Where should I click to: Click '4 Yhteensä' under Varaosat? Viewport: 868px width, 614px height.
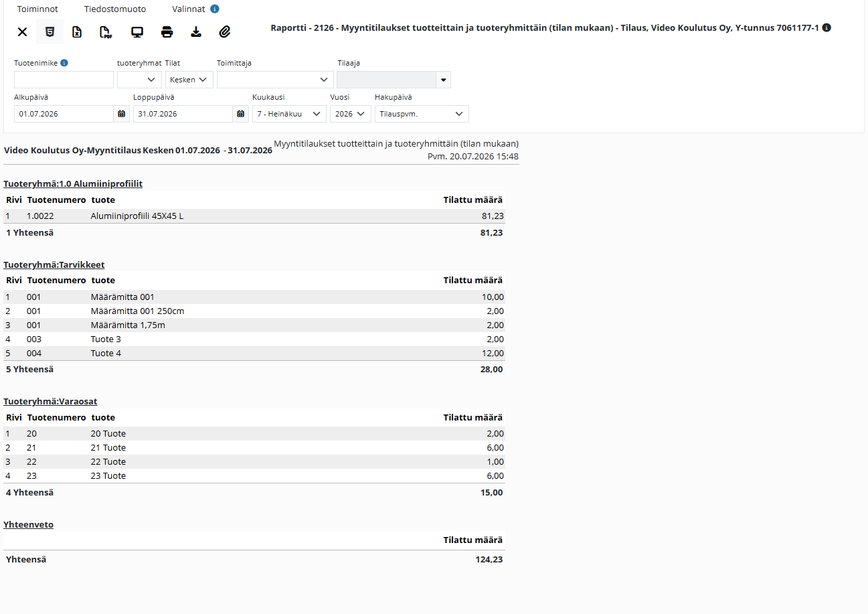29,492
